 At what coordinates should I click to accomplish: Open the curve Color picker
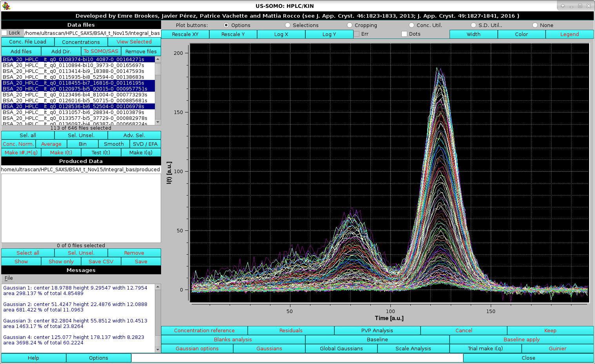pyautogui.click(x=521, y=34)
